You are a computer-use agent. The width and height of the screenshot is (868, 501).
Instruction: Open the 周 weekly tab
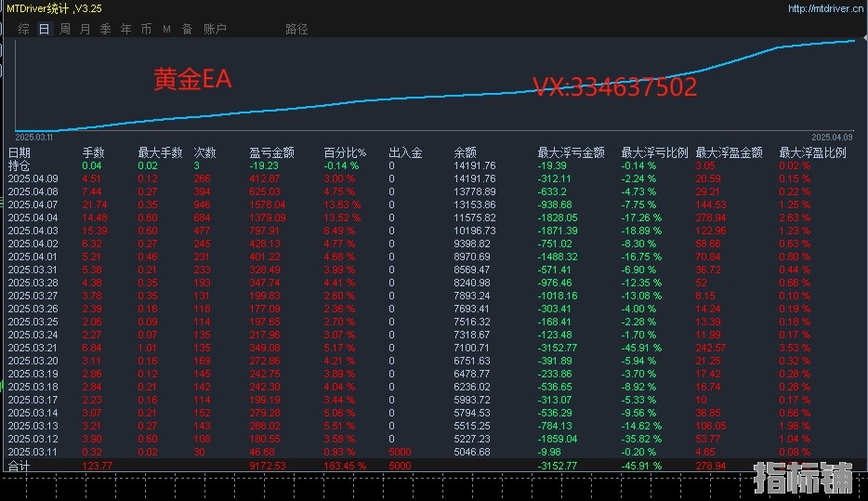65,29
